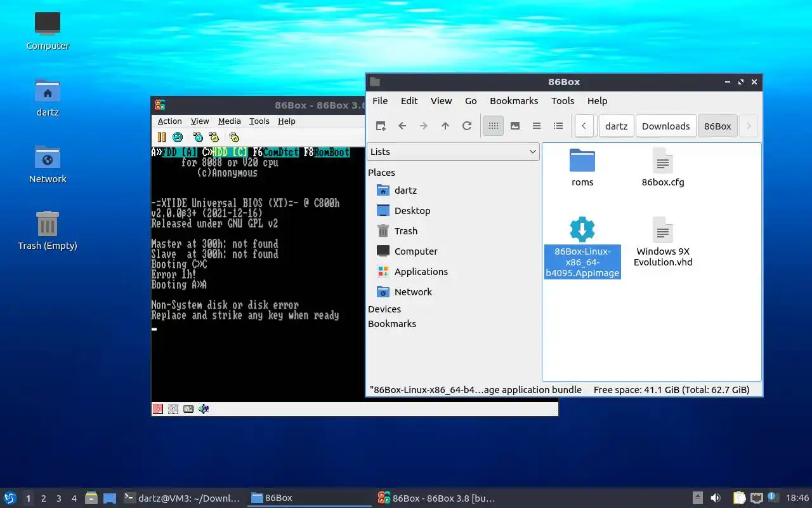Switch to icon view mode
Image resolution: width=812 pixels, height=508 pixels.
click(x=494, y=126)
